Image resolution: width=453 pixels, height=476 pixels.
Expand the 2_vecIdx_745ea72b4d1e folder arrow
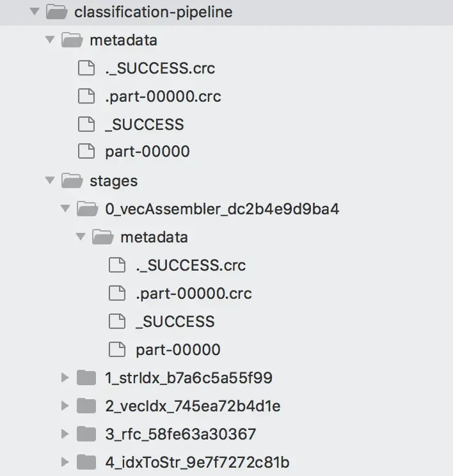pyautogui.click(x=65, y=406)
